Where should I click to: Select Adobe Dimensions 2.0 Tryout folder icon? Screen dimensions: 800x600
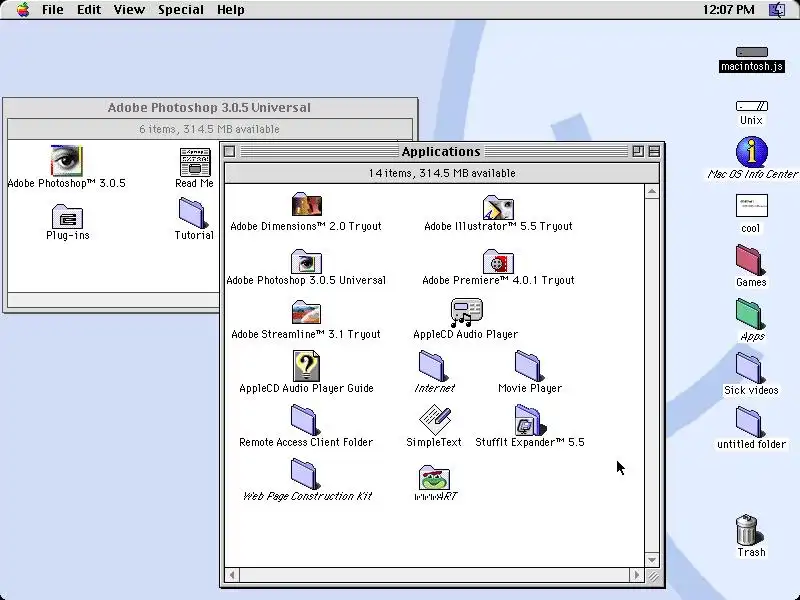click(306, 205)
